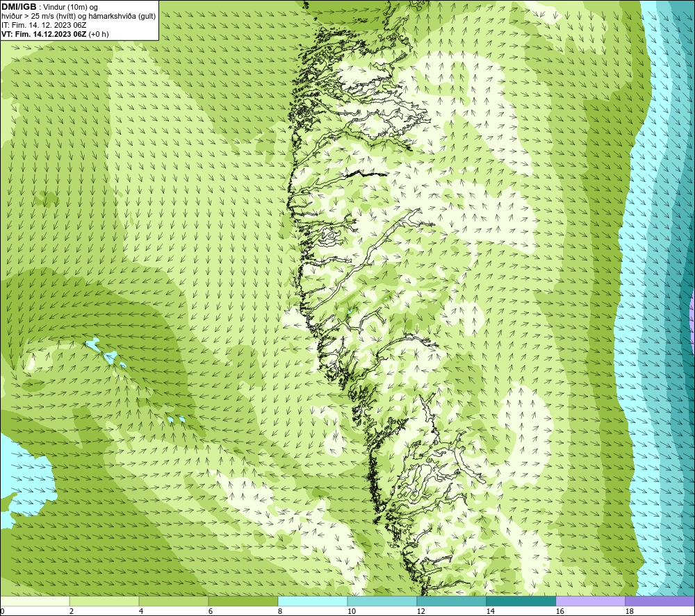Click the 'VT: Fim. 14.12.2023 06Z' line
The width and height of the screenshot is (695, 616).
click(43, 34)
